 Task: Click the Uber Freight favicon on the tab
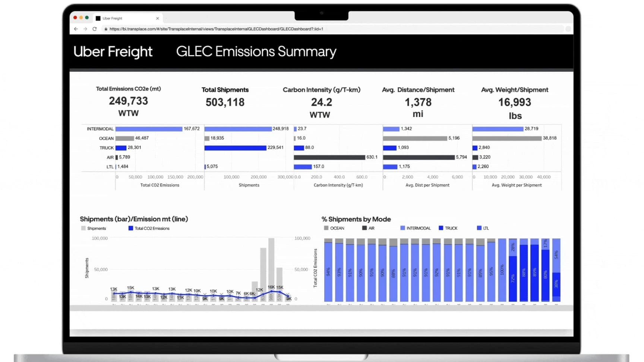98,18
